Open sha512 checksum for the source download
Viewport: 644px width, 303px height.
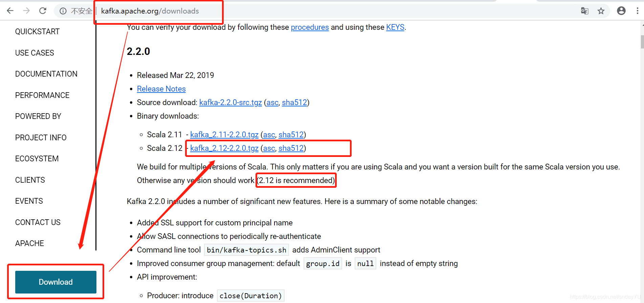(294, 102)
